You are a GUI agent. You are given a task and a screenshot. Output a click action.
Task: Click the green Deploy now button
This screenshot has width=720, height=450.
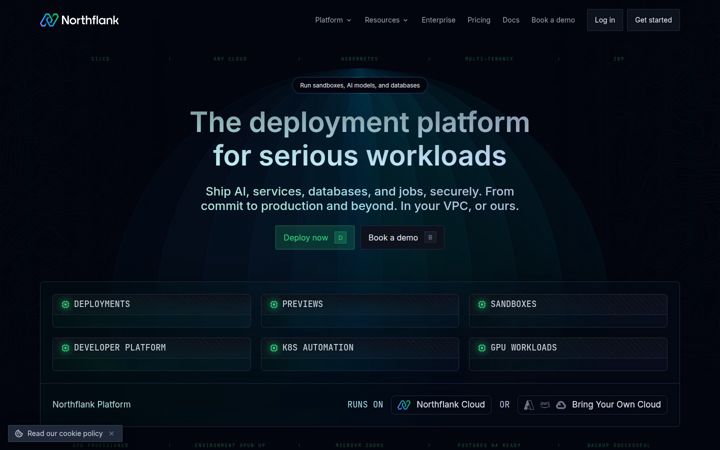(315, 237)
